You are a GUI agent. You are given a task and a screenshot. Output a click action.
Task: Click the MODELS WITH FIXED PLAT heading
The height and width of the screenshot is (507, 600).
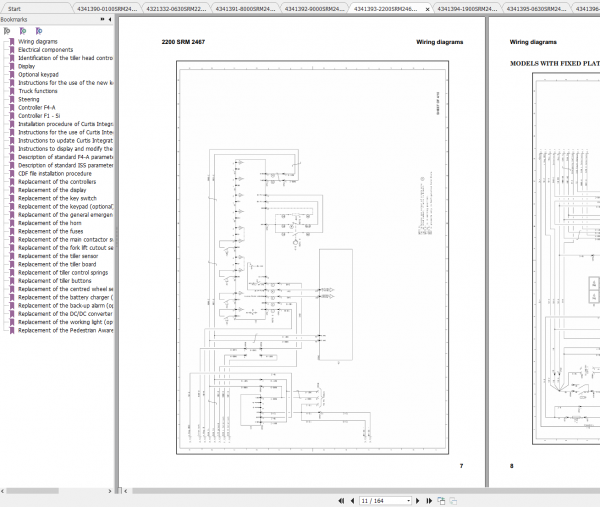click(x=554, y=64)
